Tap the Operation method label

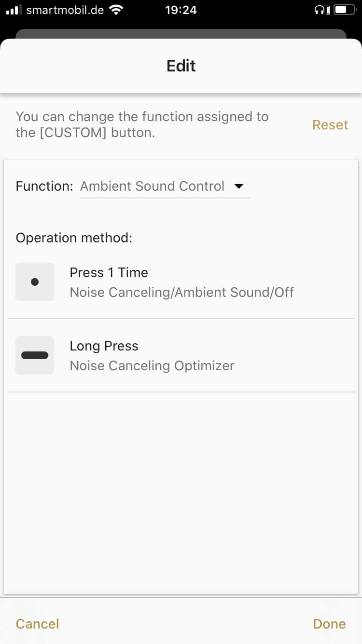(74, 238)
